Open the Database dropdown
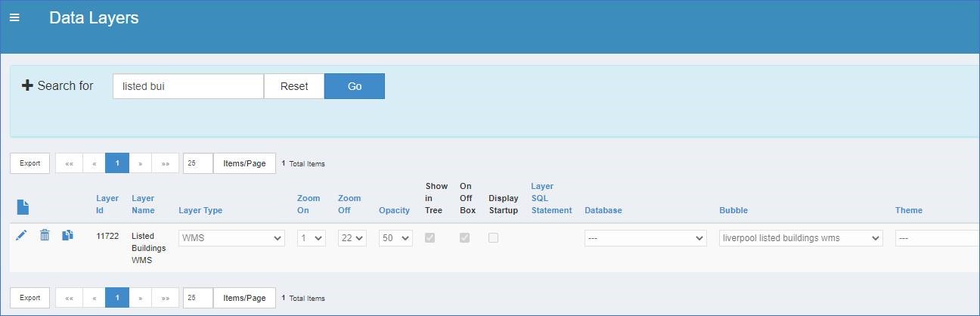The image size is (980, 316). (x=646, y=238)
